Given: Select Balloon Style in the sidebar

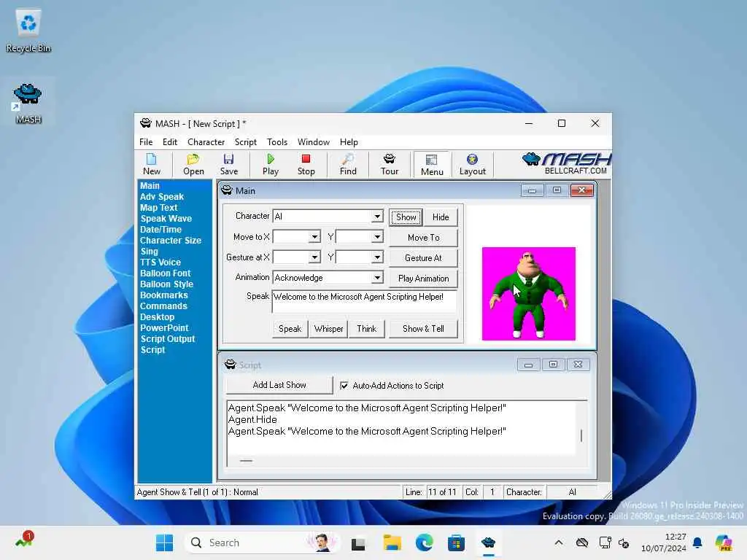Looking at the screenshot, I should coord(166,284).
